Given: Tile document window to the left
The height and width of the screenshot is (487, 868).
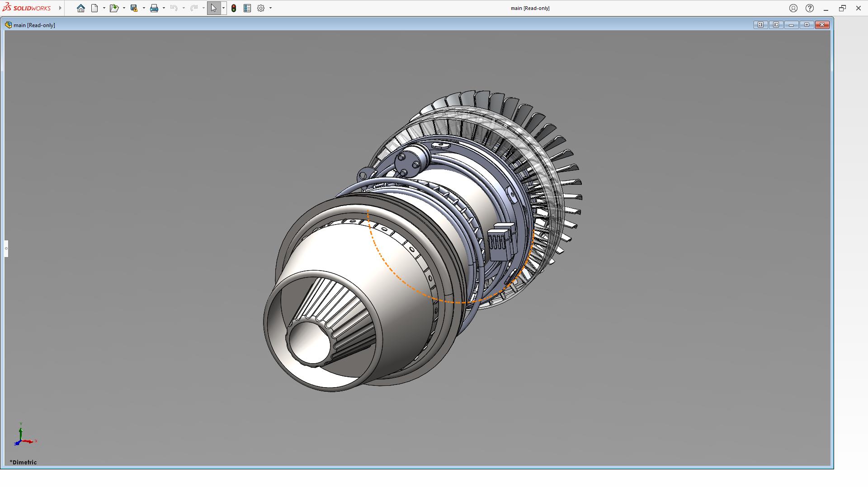Looking at the screenshot, I should click(x=760, y=25).
